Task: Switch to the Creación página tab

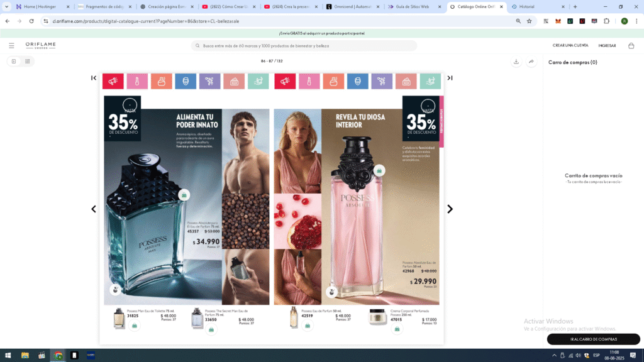Action: (x=166, y=6)
